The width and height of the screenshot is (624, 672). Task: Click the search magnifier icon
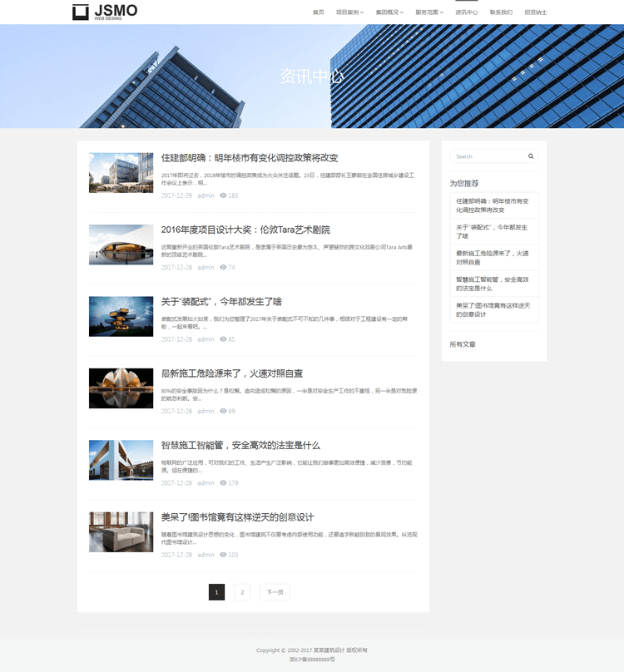coord(531,156)
